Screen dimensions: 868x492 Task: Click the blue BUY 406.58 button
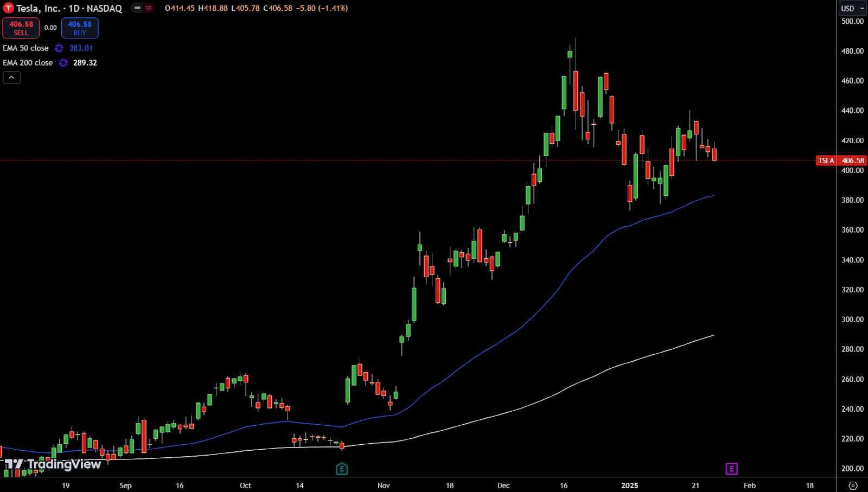[x=80, y=28]
